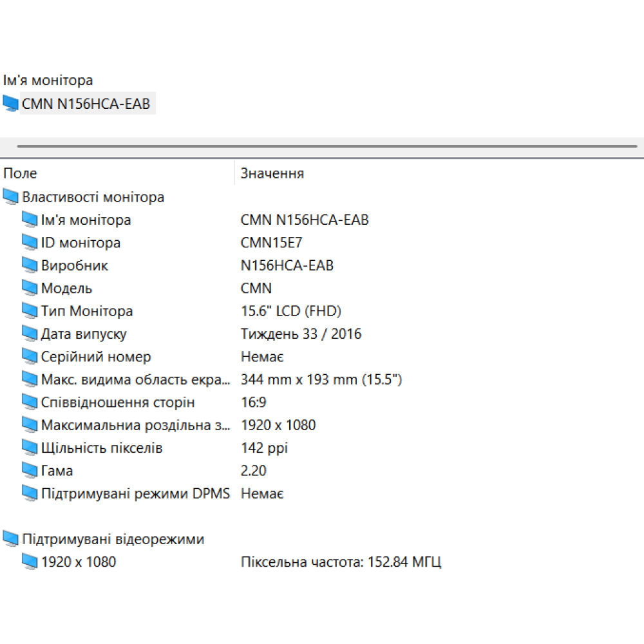
Task: Click the Значення column header
Action: [x=272, y=173]
